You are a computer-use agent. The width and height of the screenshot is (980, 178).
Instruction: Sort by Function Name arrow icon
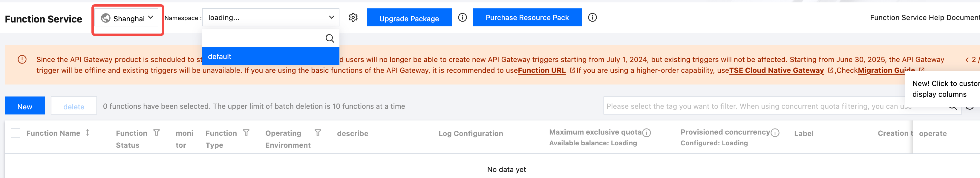tap(88, 133)
